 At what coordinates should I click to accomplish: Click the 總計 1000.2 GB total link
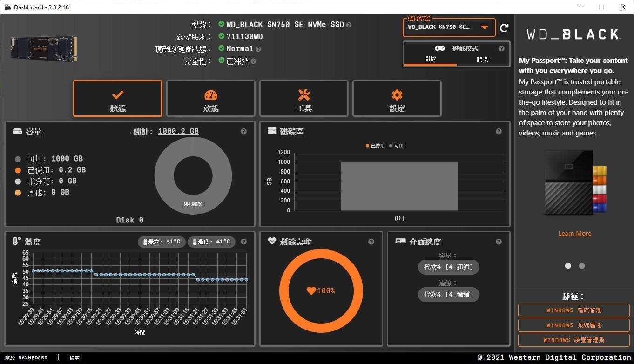(178, 131)
